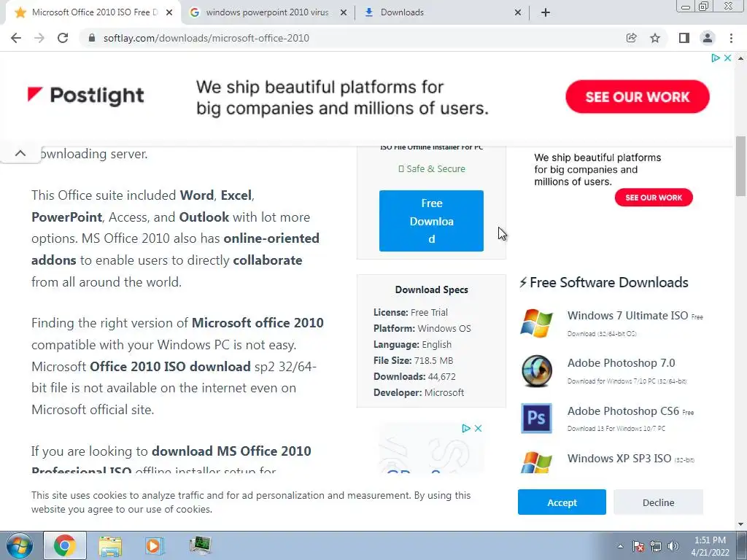The height and width of the screenshot is (560, 747).
Task: Click the Download Specs heading
Action: pos(432,289)
